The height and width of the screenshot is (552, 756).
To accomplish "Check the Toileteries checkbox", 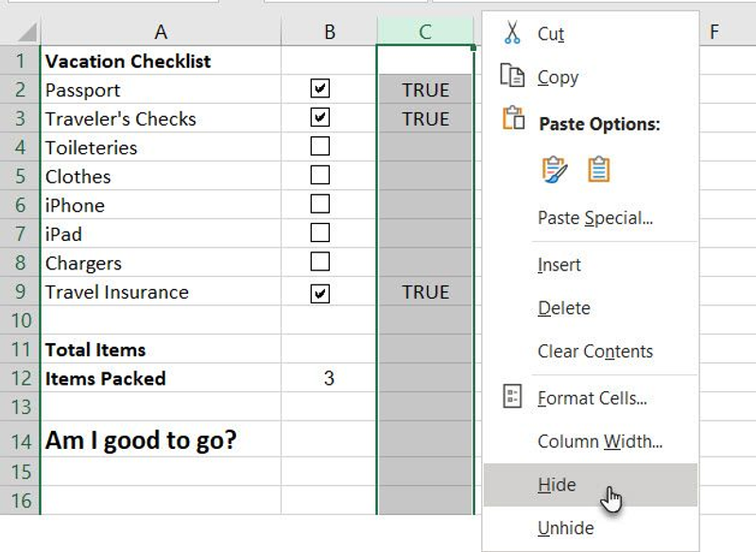I will click(x=321, y=147).
